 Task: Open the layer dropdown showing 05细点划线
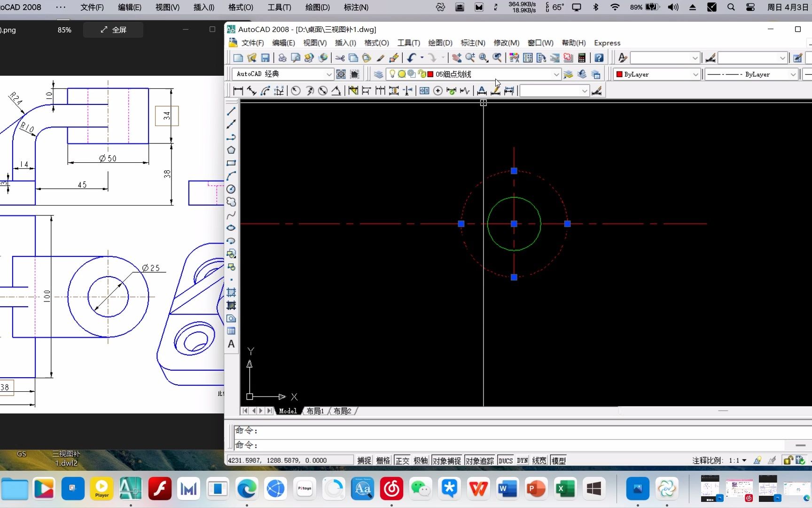(556, 74)
